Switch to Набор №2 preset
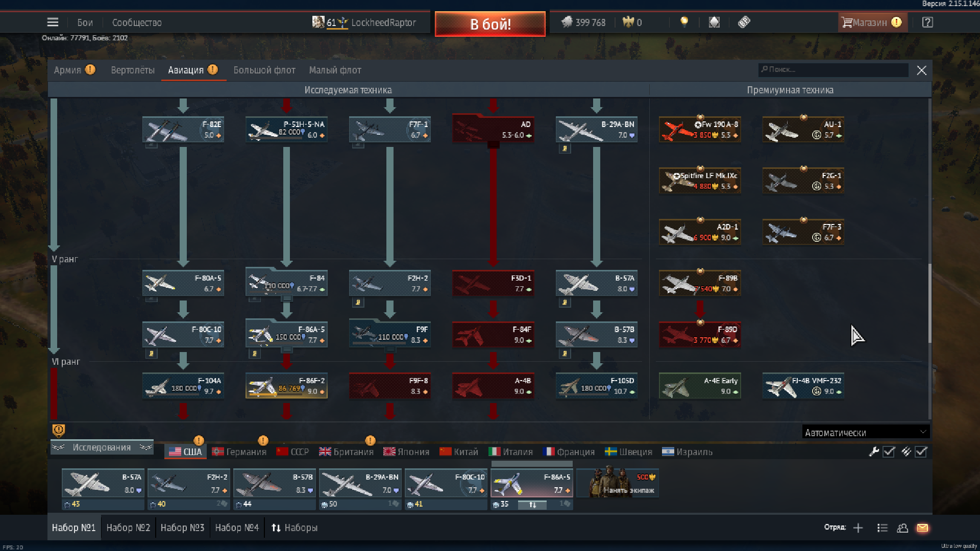The height and width of the screenshot is (551, 980). click(128, 528)
